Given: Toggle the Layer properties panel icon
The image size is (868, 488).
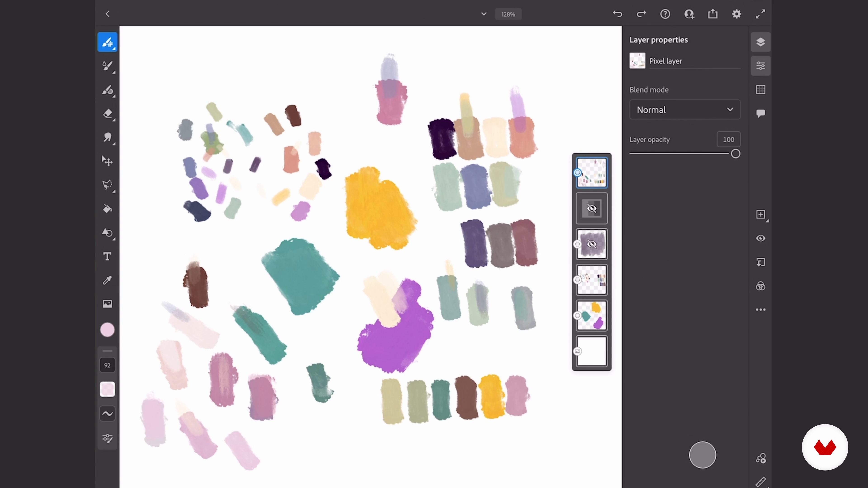Looking at the screenshot, I should [x=760, y=66].
